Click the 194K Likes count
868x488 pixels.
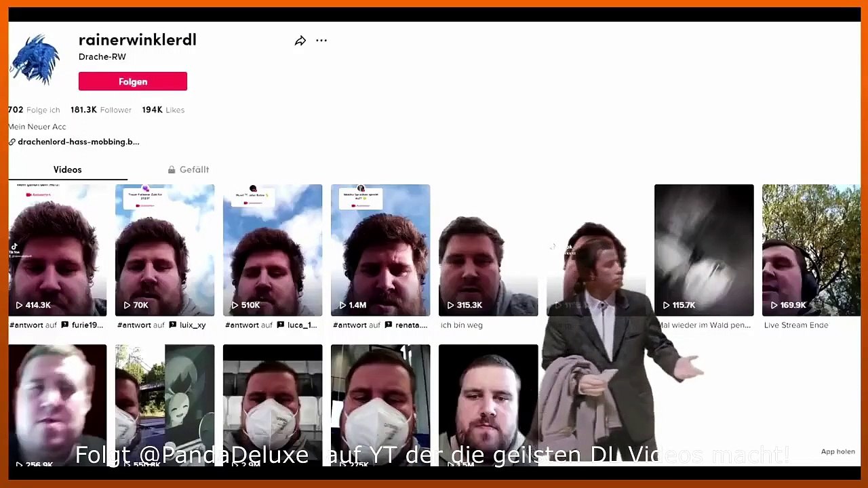point(163,110)
